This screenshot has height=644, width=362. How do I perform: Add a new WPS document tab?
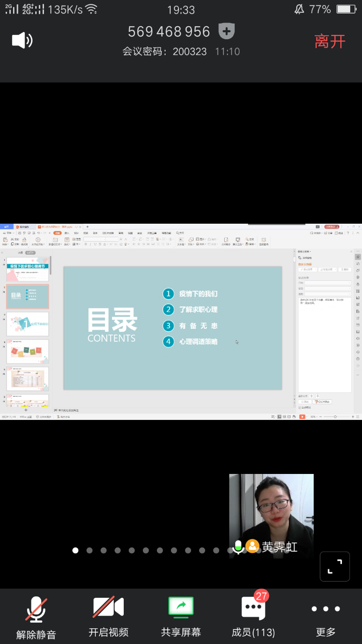tap(87, 227)
